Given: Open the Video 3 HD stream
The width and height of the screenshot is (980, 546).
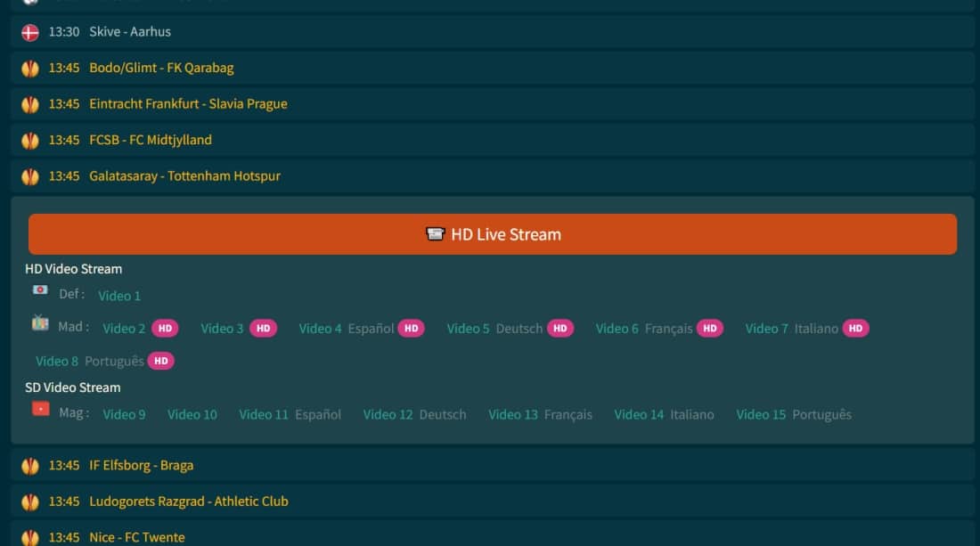Looking at the screenshot, I should (x=222, y=329).
